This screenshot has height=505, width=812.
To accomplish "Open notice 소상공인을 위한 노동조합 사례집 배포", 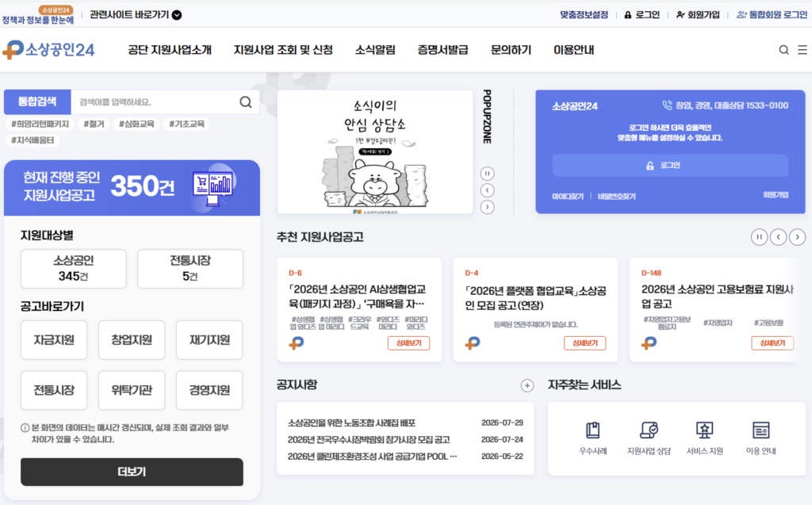I will coord(351,423).
